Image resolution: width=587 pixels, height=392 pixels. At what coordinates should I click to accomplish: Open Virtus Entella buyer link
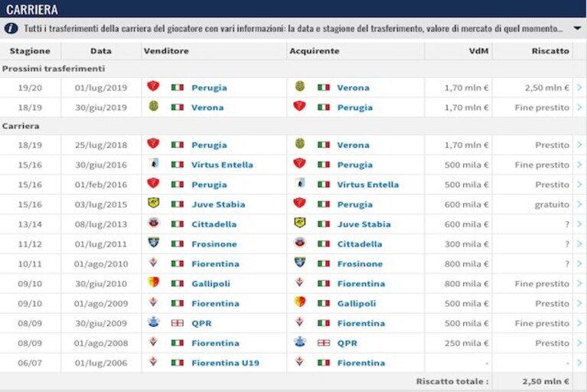(368, 185)
